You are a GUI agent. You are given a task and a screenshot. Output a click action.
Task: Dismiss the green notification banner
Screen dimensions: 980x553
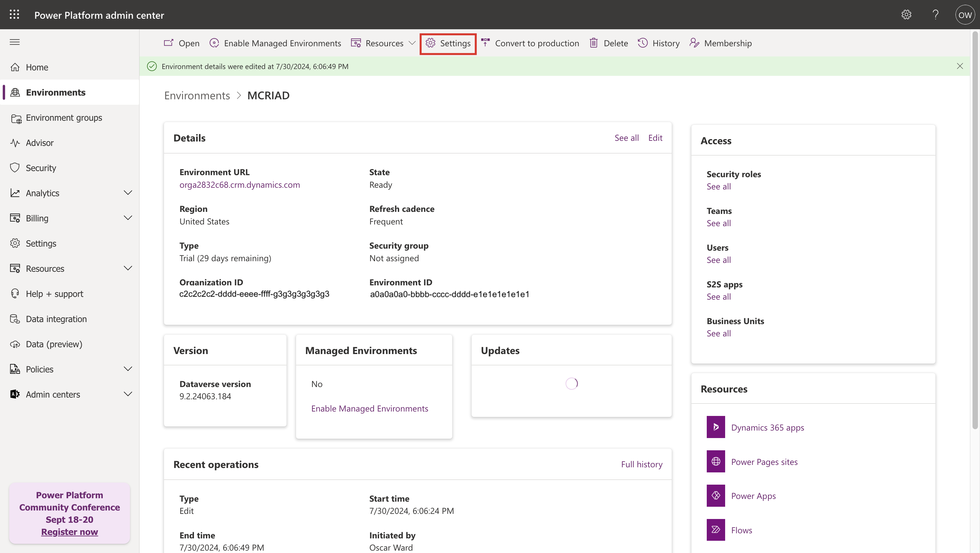(960, 66)
